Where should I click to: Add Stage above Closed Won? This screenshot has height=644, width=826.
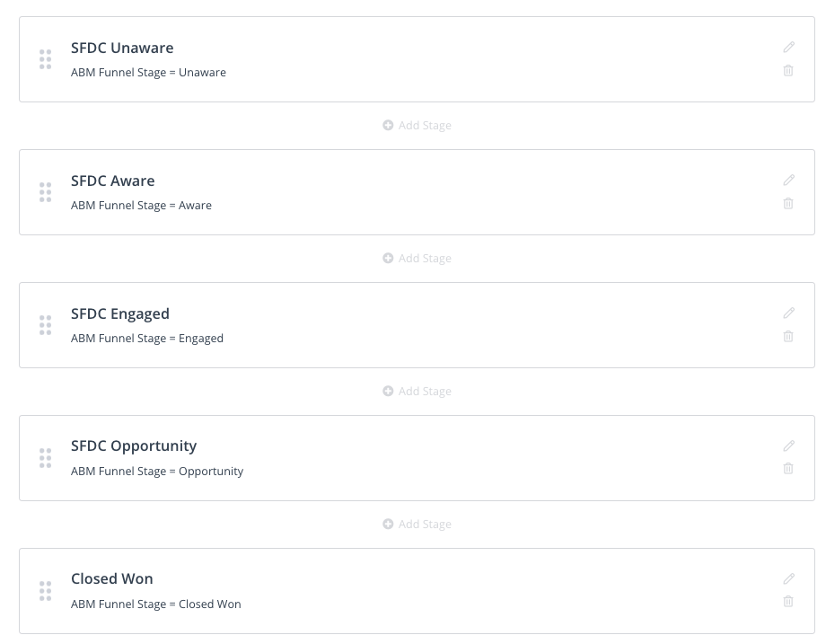coord(417,525)
